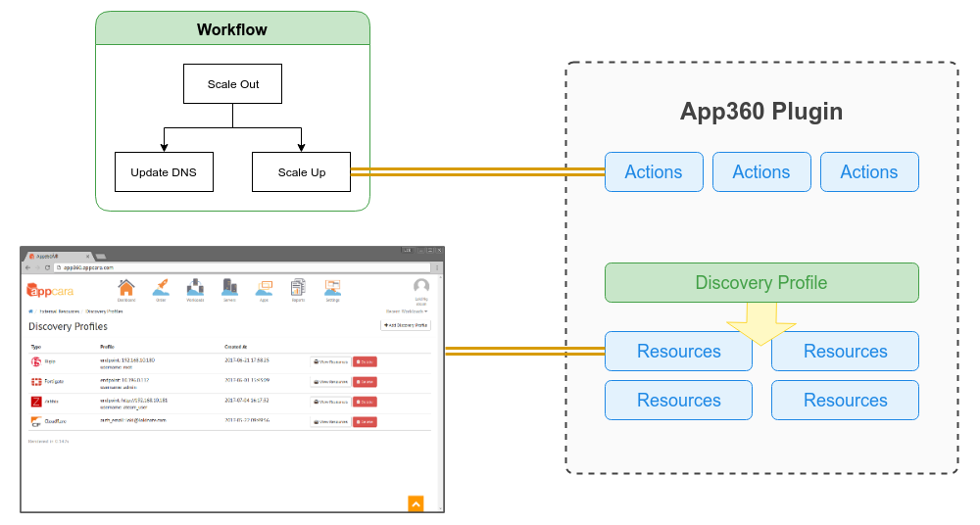View Resources for the Big-IP profile
Image resolution: width=980 pixels, height=525 pixels.
coord(330,361)
